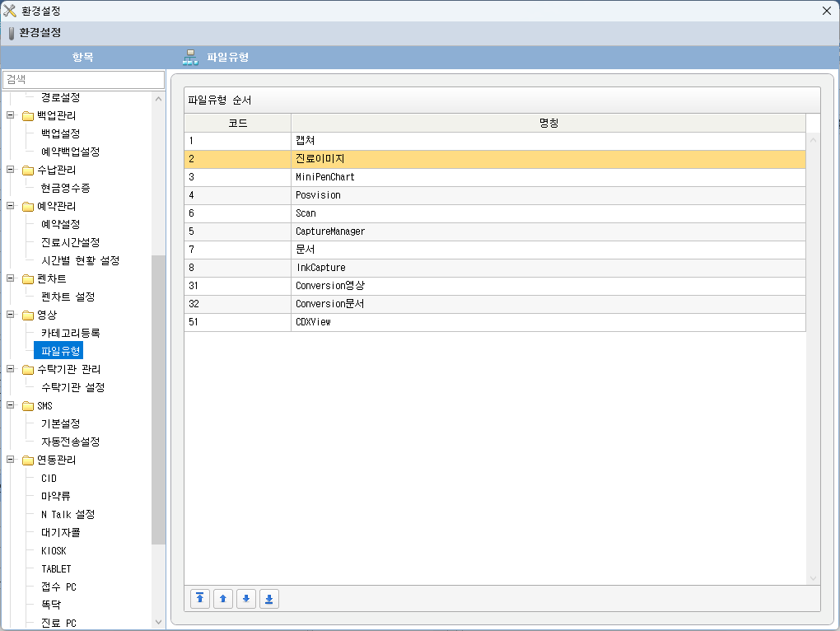Click the 연동관리 folder icon
The height and width of the screenshot is (631, 840).
pos(27,460)
